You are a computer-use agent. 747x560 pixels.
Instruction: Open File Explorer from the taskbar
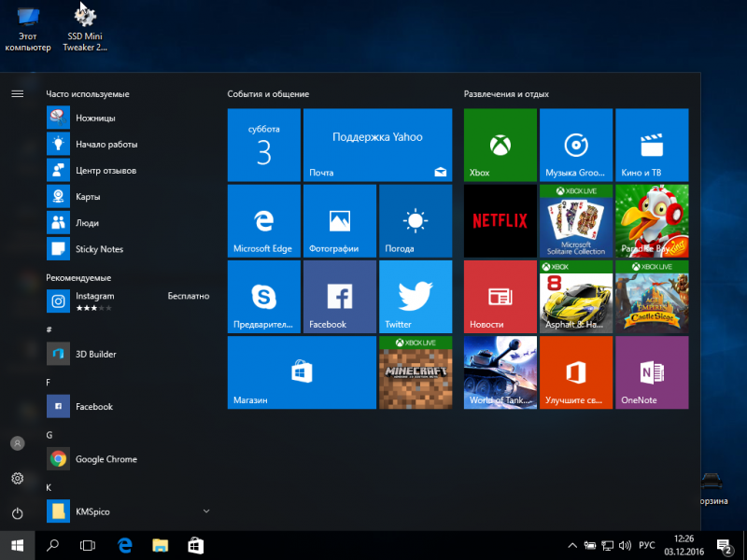160,545
